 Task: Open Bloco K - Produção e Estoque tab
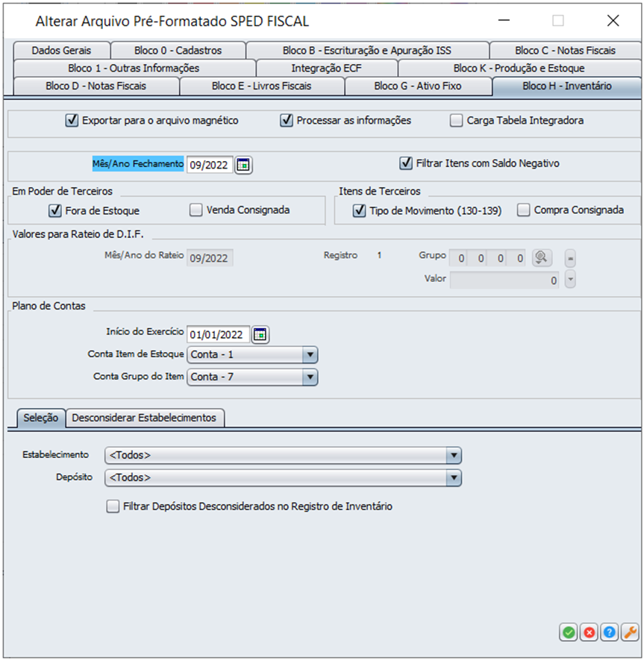pyautogui.click(x=519, y=68)
